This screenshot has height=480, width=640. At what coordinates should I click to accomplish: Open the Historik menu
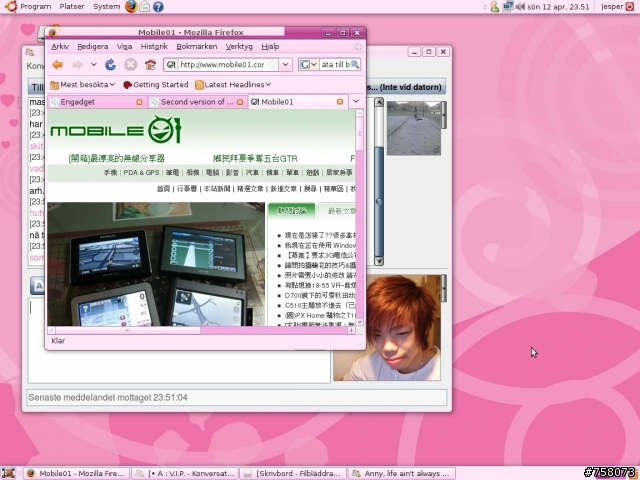[154, 47]
